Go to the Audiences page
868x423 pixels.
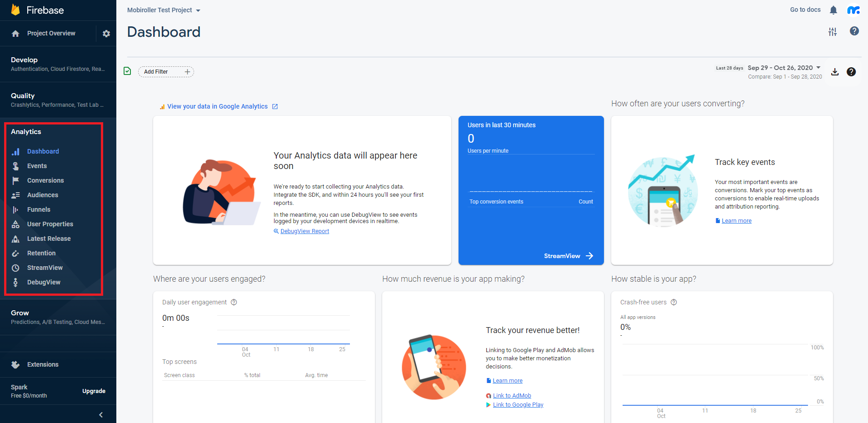(x=43, y=195)
